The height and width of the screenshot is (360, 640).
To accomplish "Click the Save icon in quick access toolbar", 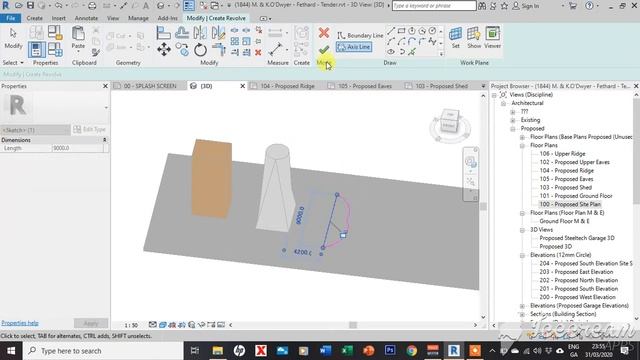I will [30, 6].
